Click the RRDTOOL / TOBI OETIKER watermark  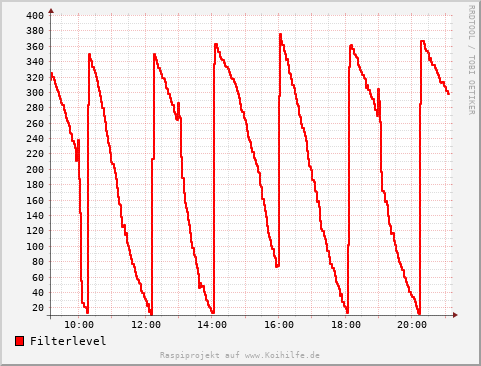click(471, 60)
